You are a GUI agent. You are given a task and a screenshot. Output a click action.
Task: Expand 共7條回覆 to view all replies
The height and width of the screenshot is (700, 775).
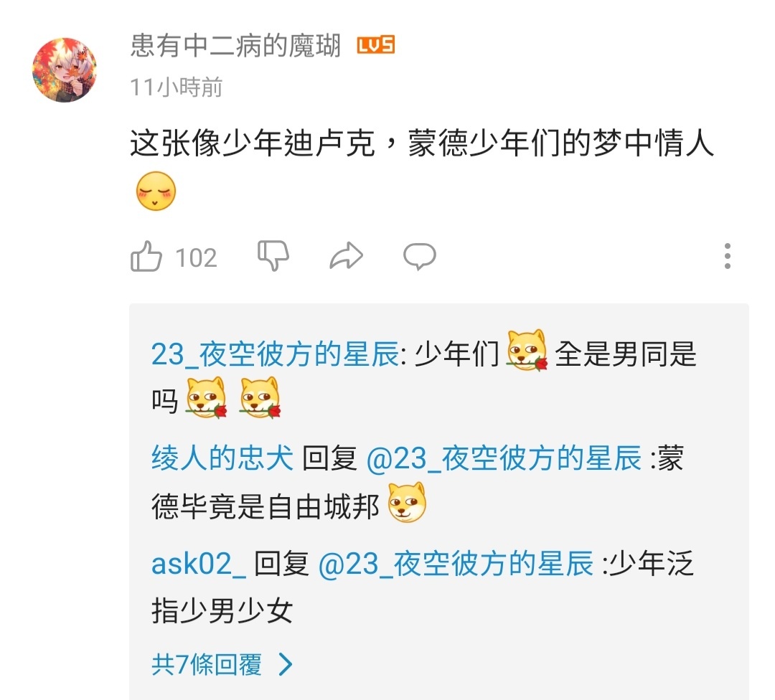[x=222, y=664]
